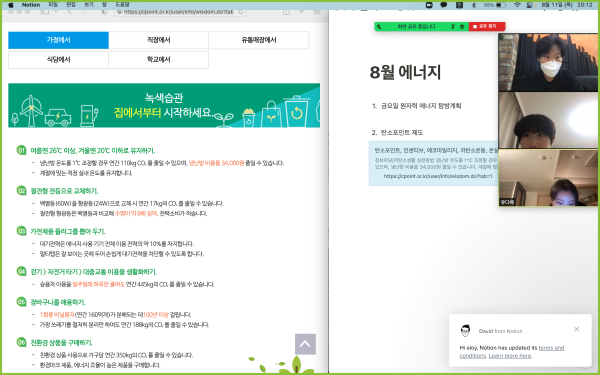Image resolution: width=600 pixels, height=375 pixels.
Task: Open the Apple menu
Action: click(11, 5)
